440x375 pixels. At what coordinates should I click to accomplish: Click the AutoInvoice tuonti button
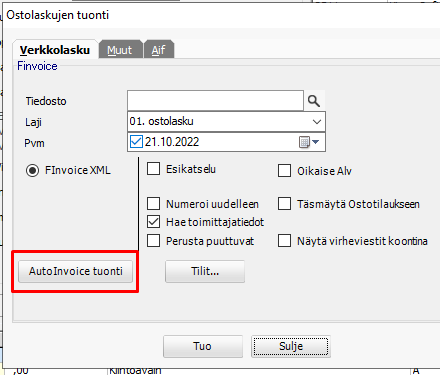[x=75, y=271]
